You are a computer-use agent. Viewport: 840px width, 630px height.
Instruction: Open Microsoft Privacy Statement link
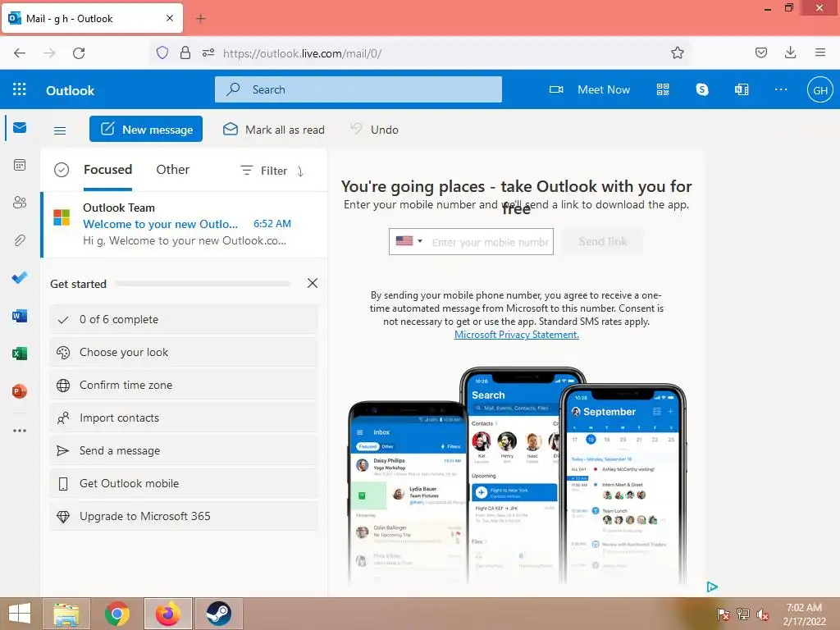point(517,335)
